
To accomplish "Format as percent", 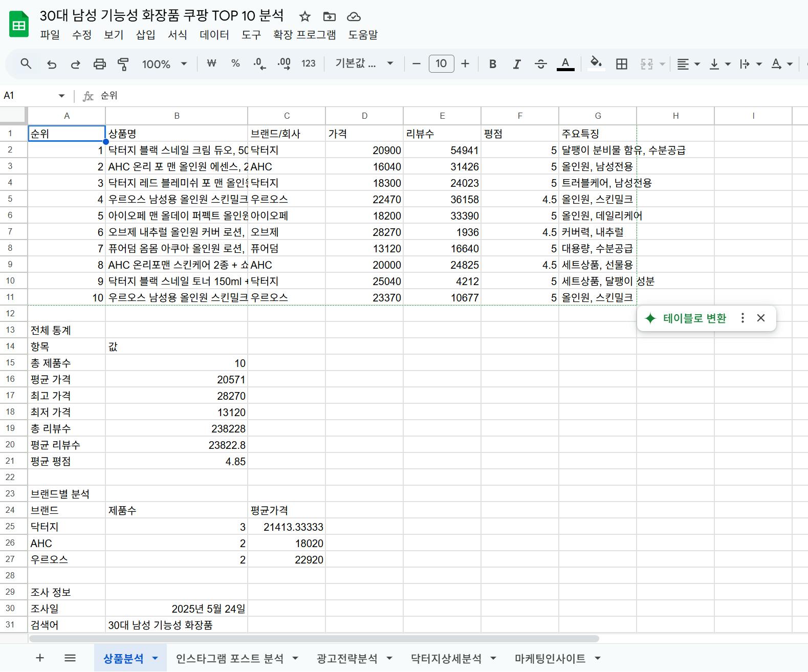I will pyautogui.click(x=235, y=63).
